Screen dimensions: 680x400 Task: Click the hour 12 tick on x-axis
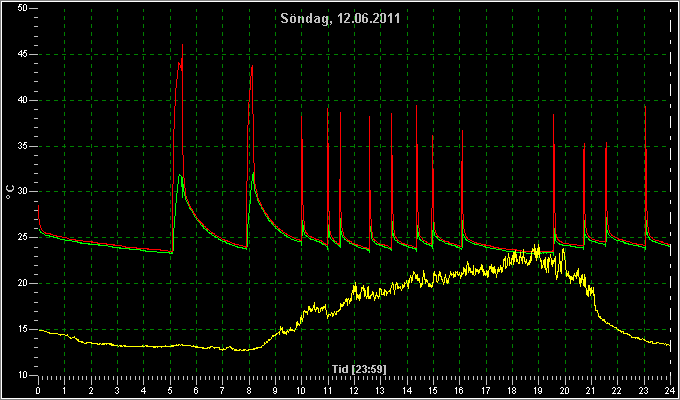tap(354, 379)
